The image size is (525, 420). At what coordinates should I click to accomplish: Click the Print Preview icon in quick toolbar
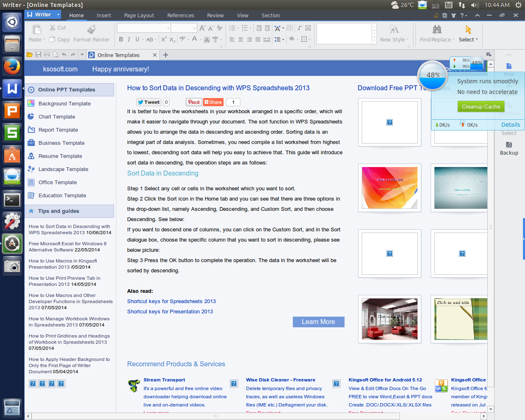point(55,55)
